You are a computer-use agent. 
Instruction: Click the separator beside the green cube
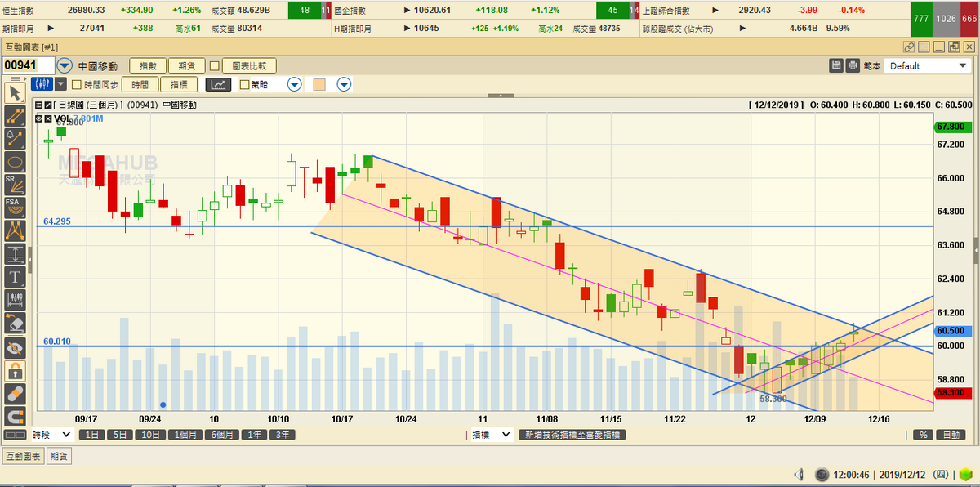tap(952, 474)
